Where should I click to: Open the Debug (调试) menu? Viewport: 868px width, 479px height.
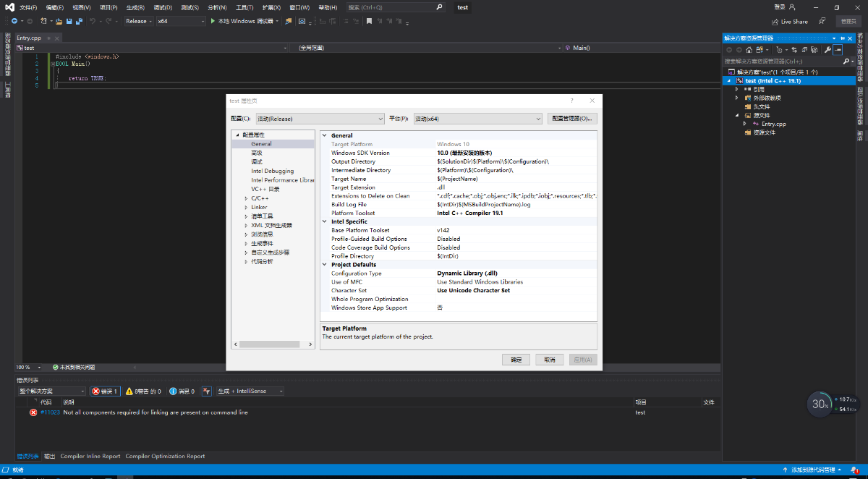tap(163, 7)
